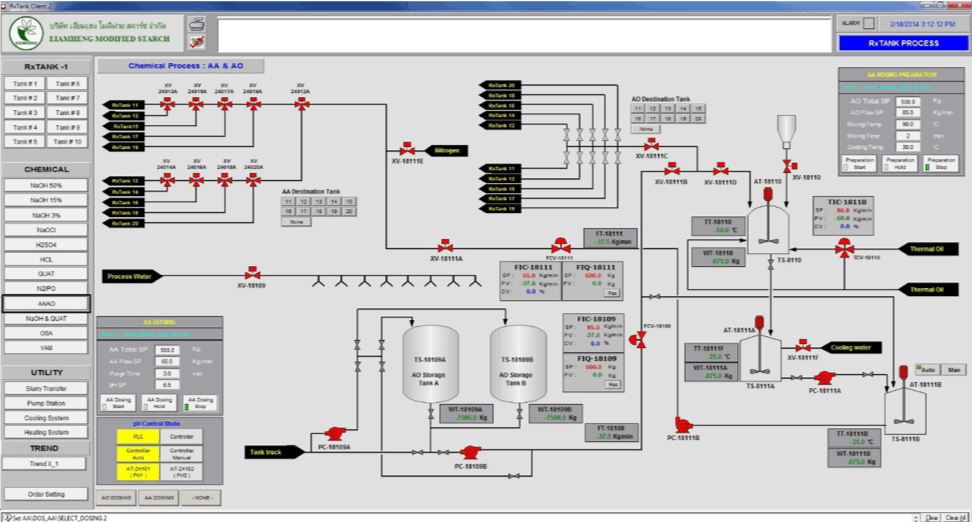Select Process Water valve XV-18109

point(252,273)
